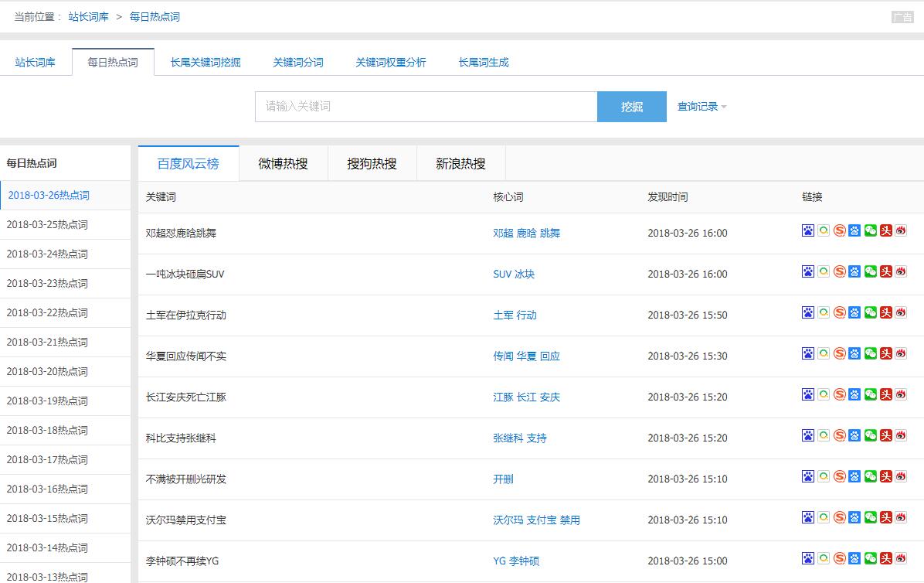
Task: Open the 关键词权重分析 tab
Action: tap(391, 61)
